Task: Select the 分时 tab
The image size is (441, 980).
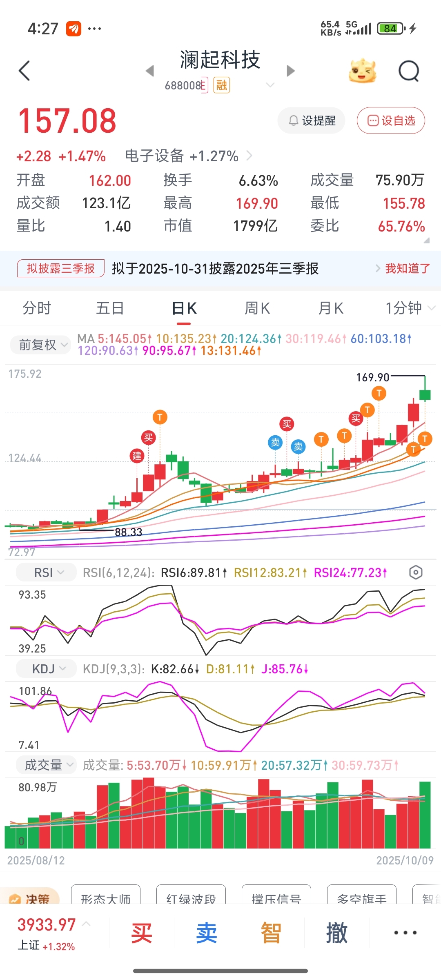Action: click(x=37, y=308)
